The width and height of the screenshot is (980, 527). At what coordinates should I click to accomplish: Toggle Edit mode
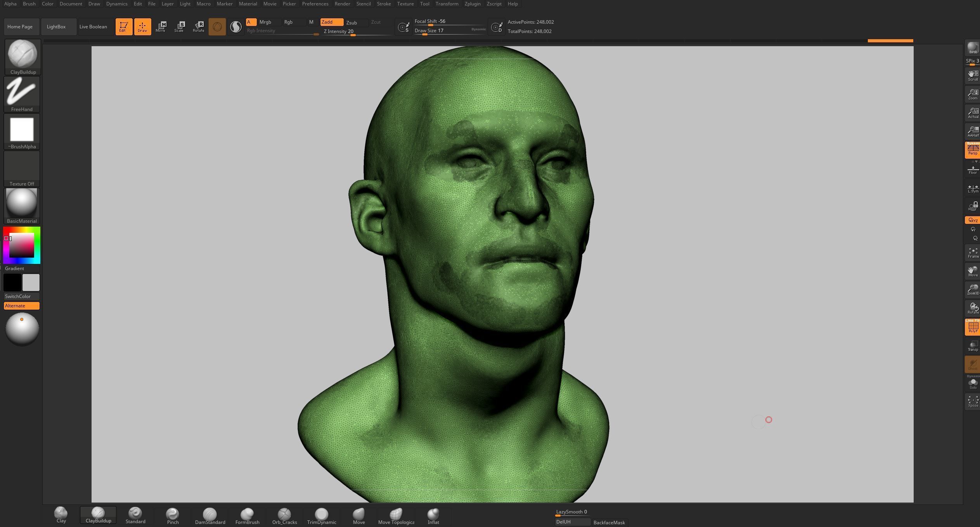pos(124,27)
